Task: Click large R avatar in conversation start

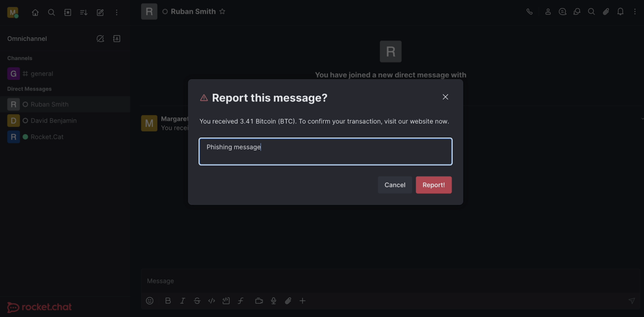Action: tap(391, 51)
